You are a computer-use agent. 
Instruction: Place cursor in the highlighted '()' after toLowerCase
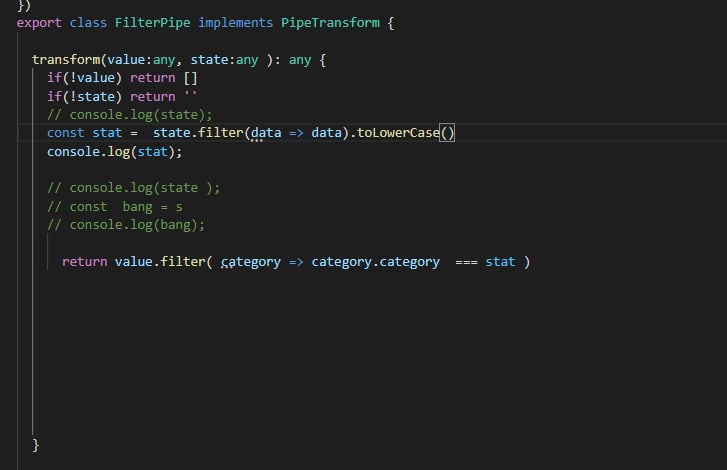point(447,133)
